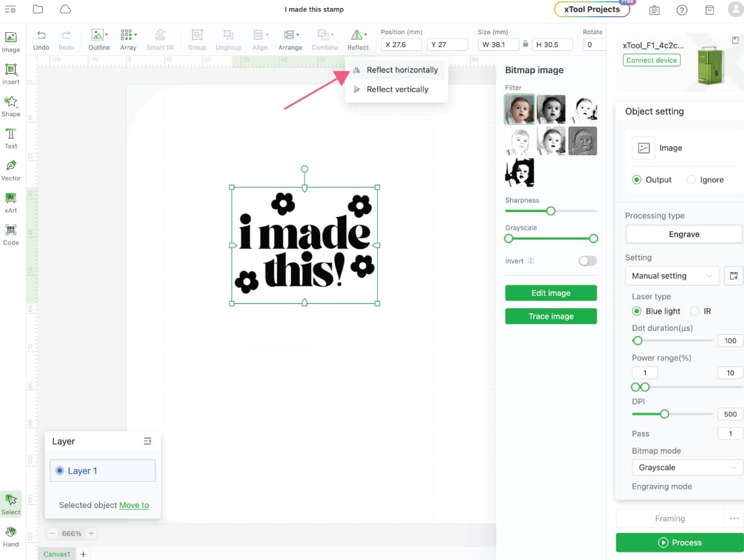Click the Code barcode tool

11,234
